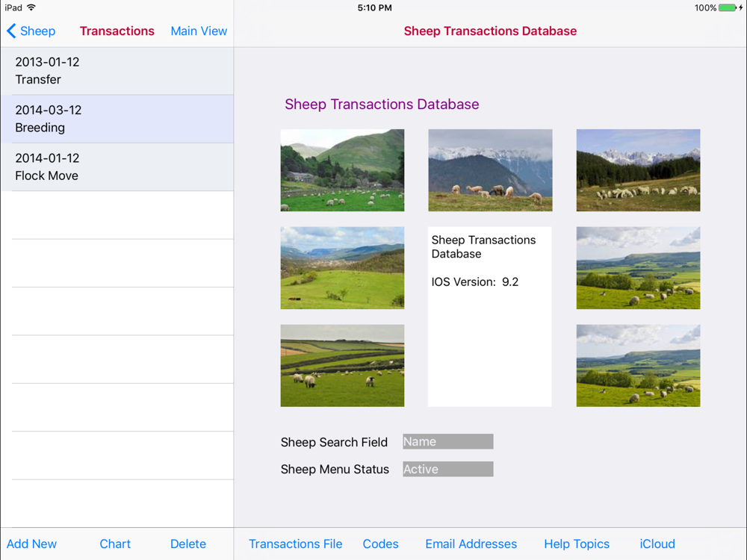Tap the snowy mountain sheep photo
This screenshot has width=747, height=560.
click(490, 170)
